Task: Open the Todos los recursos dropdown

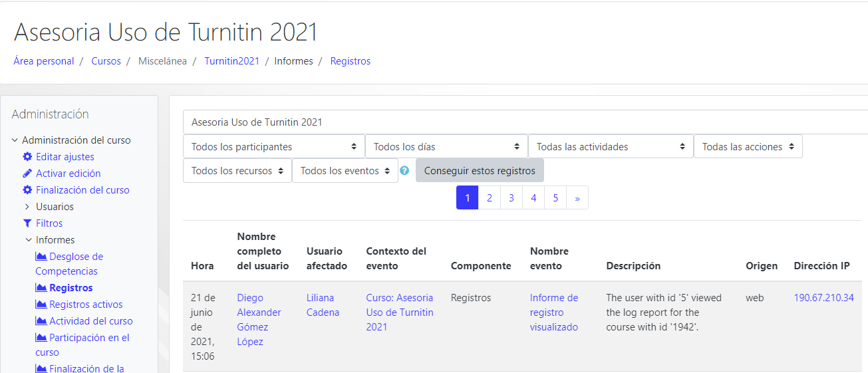Action: 237,171
